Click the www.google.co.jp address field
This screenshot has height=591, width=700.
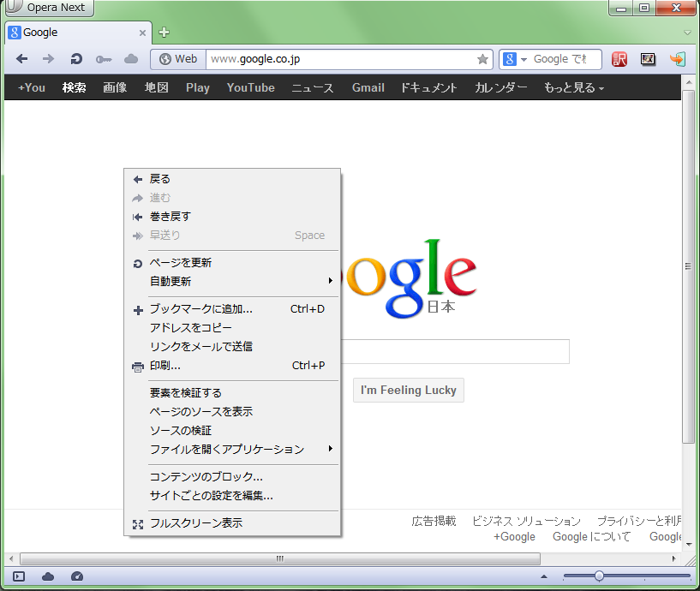[x=341, y=59]
